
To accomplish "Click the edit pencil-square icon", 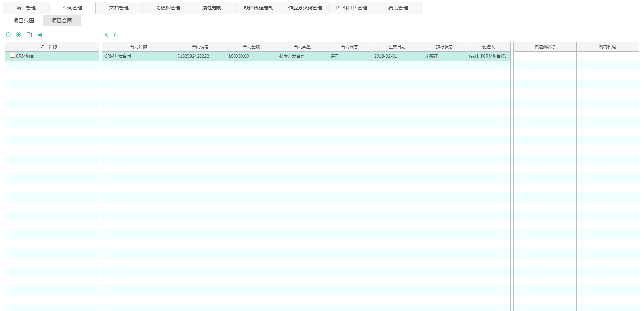I will pyautogui.click(x=29, y=35).
